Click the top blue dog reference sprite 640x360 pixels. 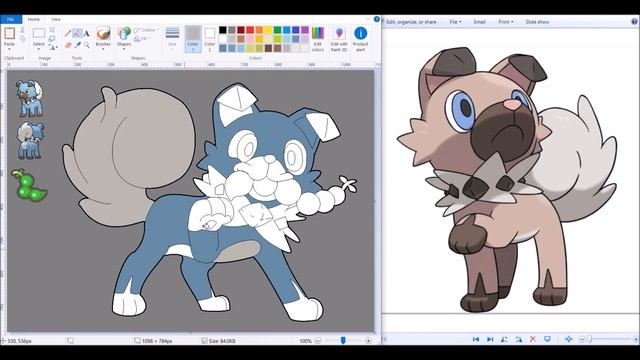coord(29,98)
